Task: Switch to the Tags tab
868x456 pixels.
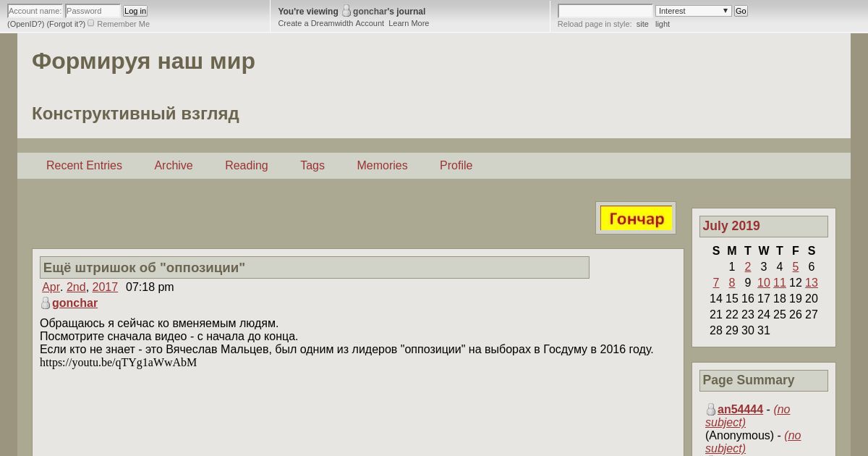Action: tap(312, 166)
